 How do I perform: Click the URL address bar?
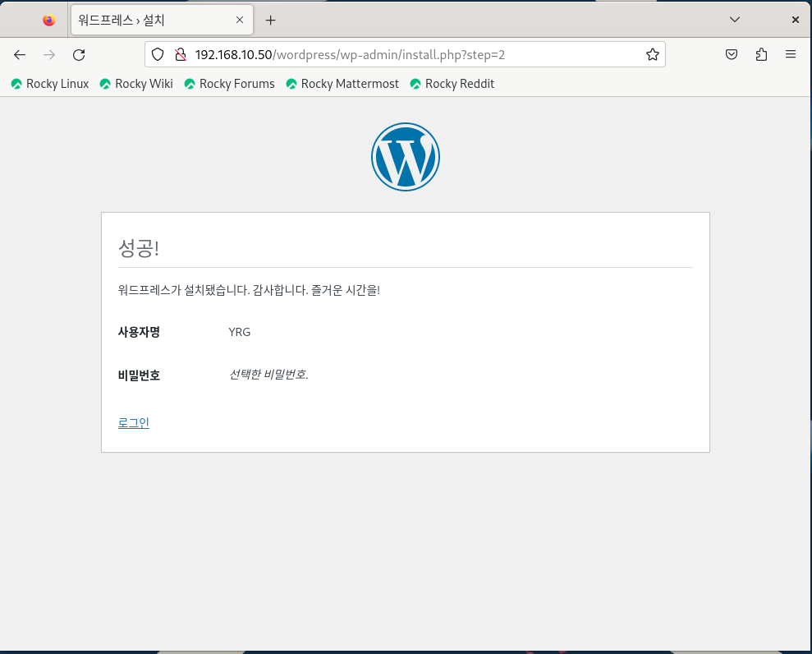tap(405, 54)
